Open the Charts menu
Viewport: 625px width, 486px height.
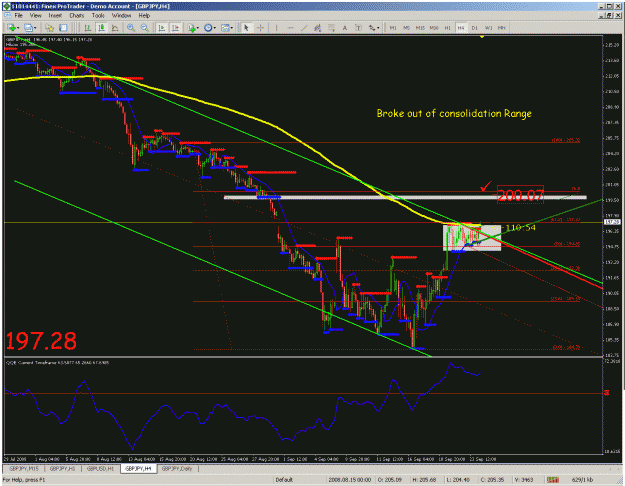pos(77,16)
